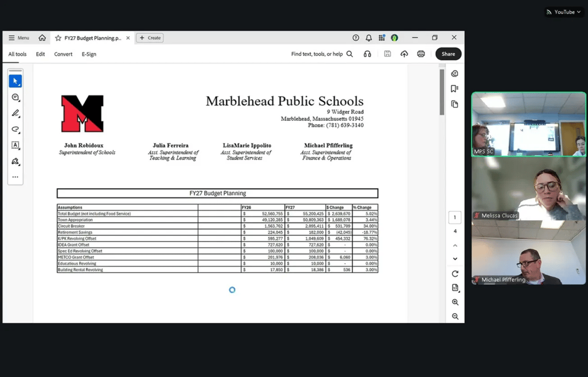The width and height of the screenshot is (588, 377).
Task: Star the FY27 Budget Planning document
Action: pyautogui.click(x=58, y=38)
